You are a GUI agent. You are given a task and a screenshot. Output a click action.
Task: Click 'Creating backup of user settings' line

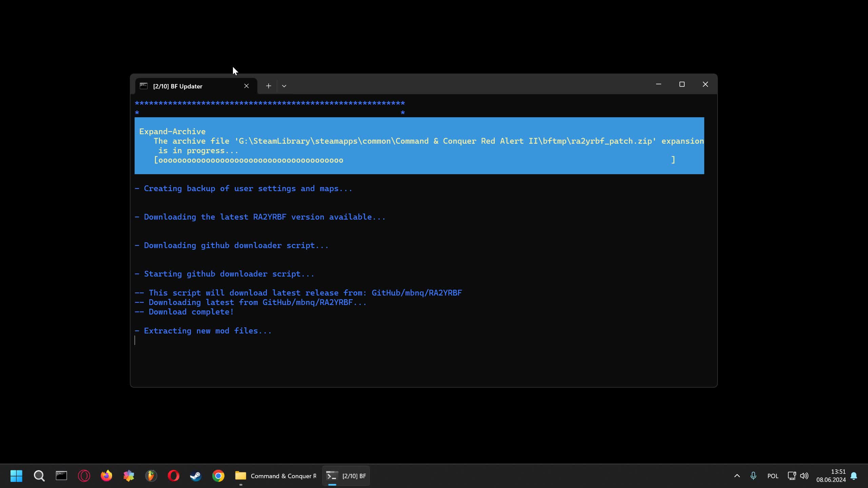click(x=243, y=188)
